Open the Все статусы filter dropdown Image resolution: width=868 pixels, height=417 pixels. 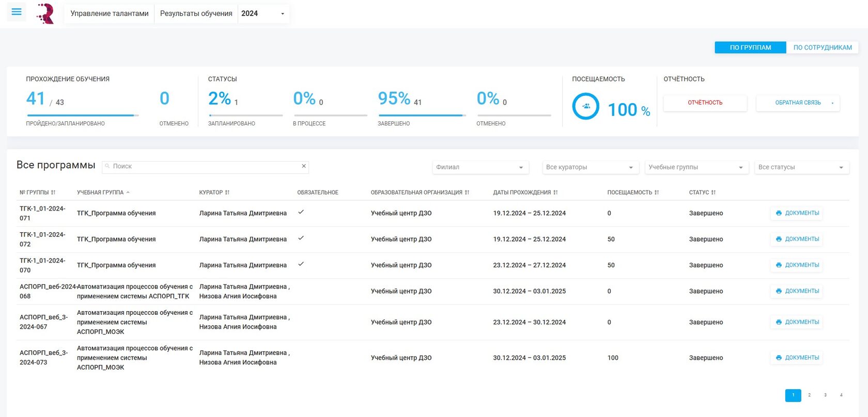click(801, 167)
